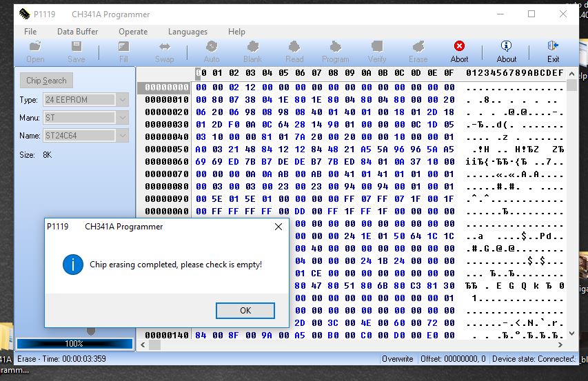Open the About info icon
Image resolution: width=588 pixels, height=381 pixels.
[506, 52]
